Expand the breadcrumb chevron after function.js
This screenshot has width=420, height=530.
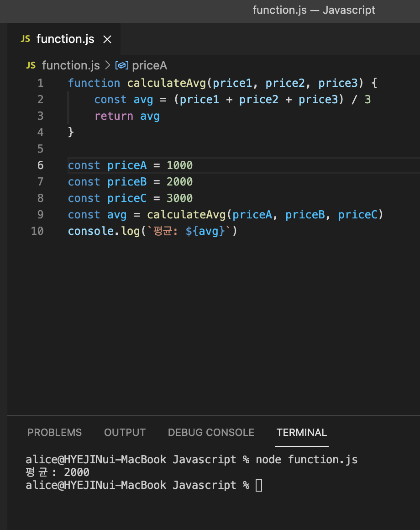click(107, 65)
